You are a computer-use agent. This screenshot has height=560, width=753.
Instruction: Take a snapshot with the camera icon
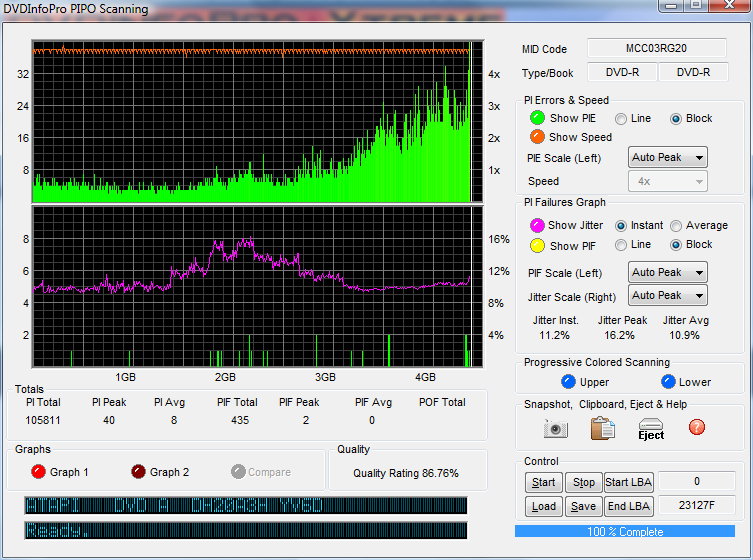tap(556, 428)
